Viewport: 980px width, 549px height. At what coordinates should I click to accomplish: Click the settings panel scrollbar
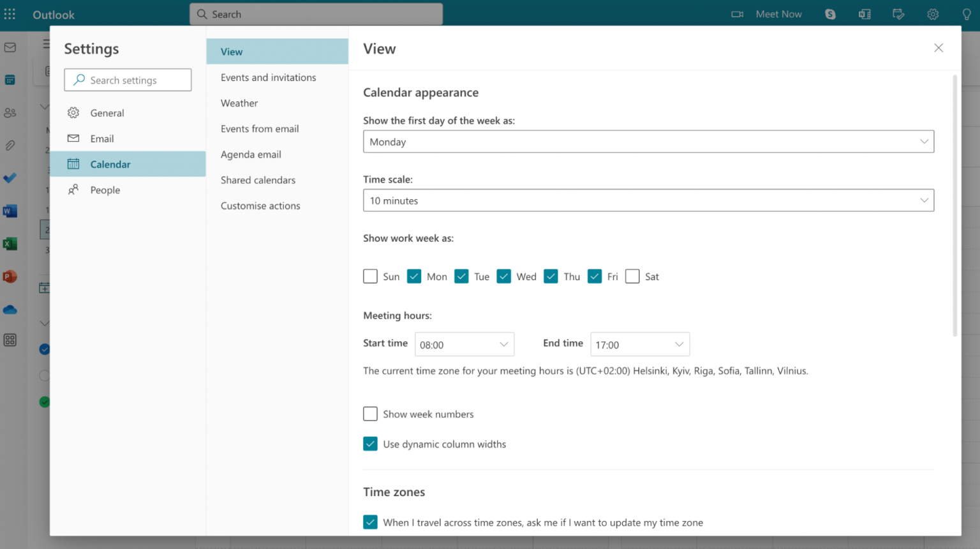pos(955,206)
